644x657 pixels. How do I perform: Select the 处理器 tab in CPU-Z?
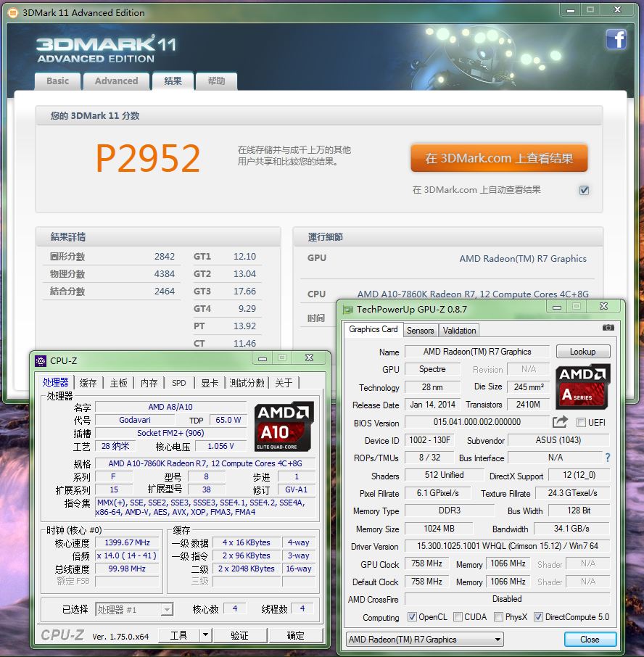tap(55, 382)
